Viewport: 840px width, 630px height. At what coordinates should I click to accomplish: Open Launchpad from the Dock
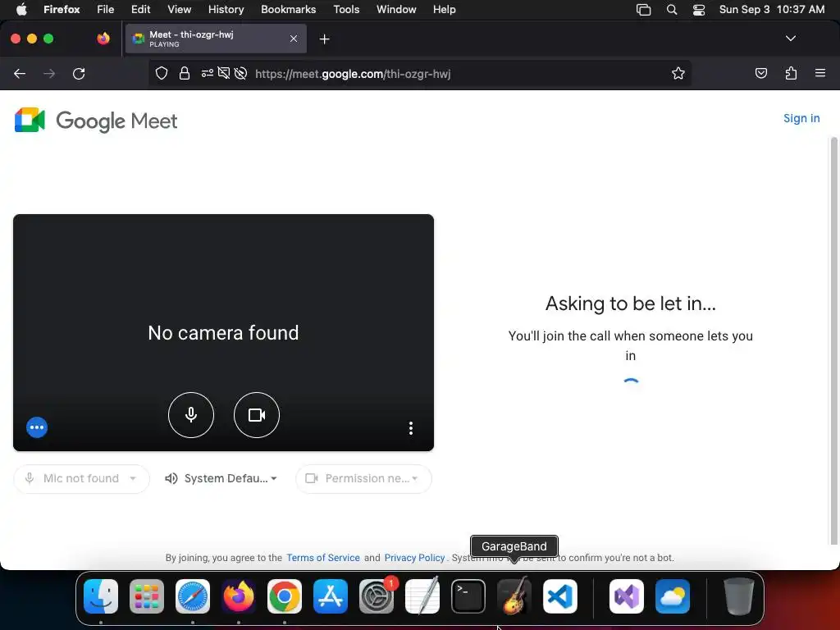(147, 596)
